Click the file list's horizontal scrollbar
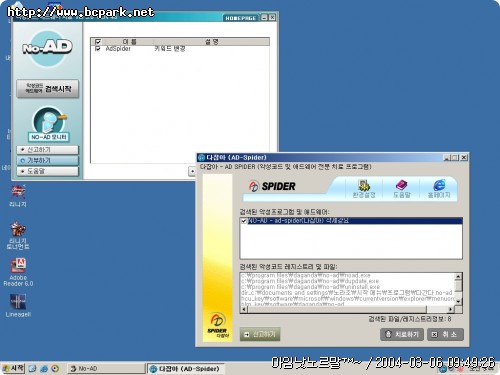Screen dimensions: 500x375 coord(347,310)
